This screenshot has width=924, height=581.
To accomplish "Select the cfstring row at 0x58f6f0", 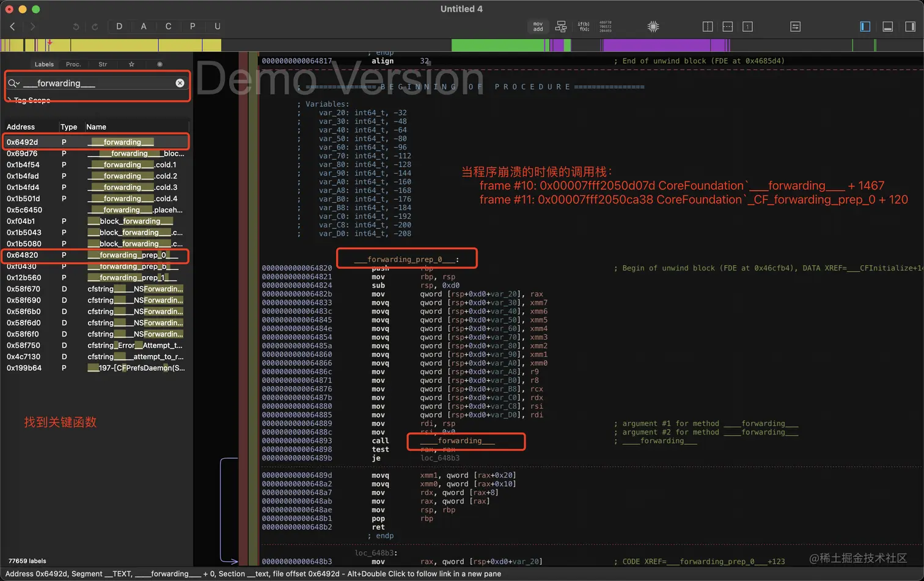I will click(95, 334).
